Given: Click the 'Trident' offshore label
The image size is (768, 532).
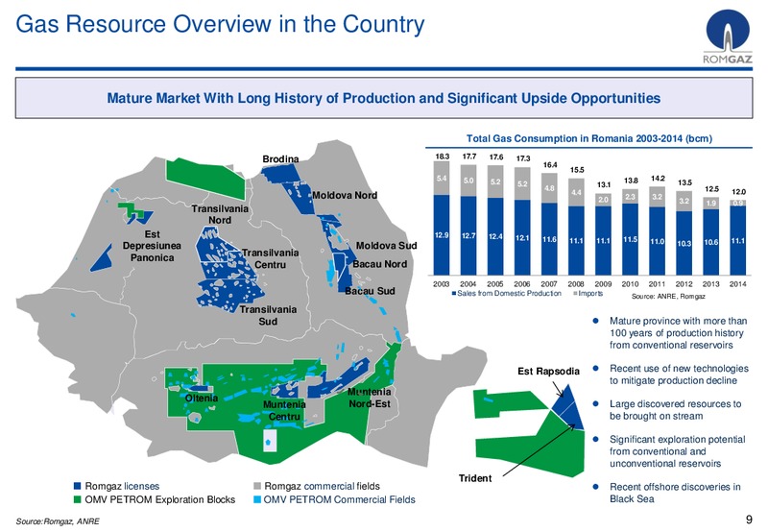Looking at the screenshot, I should pos(475,478).
